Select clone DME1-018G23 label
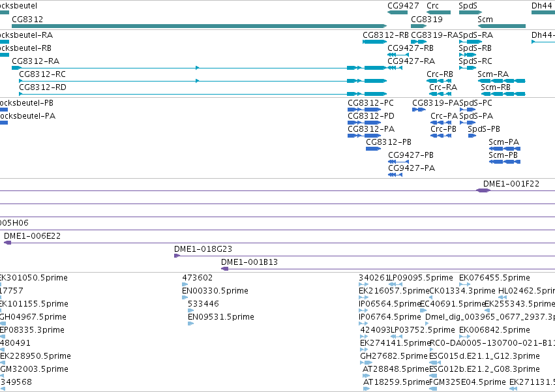 click(x=203, y=249)
